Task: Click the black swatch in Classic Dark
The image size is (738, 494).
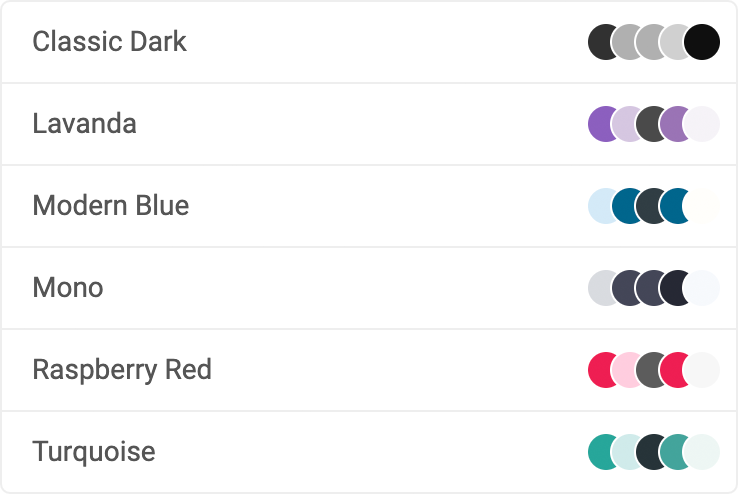Action: tap(702, 42)
